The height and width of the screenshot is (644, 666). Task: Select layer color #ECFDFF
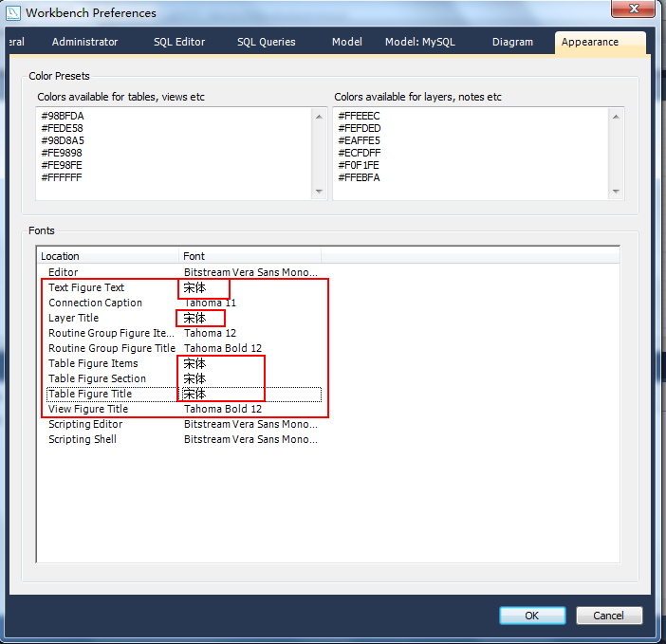point(360,153)
